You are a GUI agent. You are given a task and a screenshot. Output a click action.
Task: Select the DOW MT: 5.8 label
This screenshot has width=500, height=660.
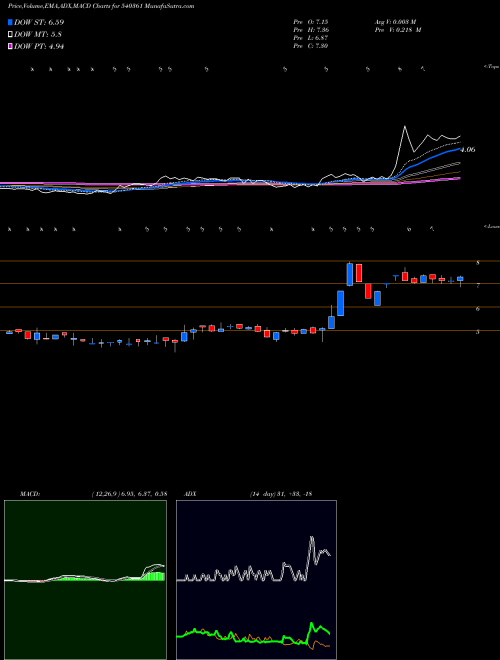pos(38,35)
